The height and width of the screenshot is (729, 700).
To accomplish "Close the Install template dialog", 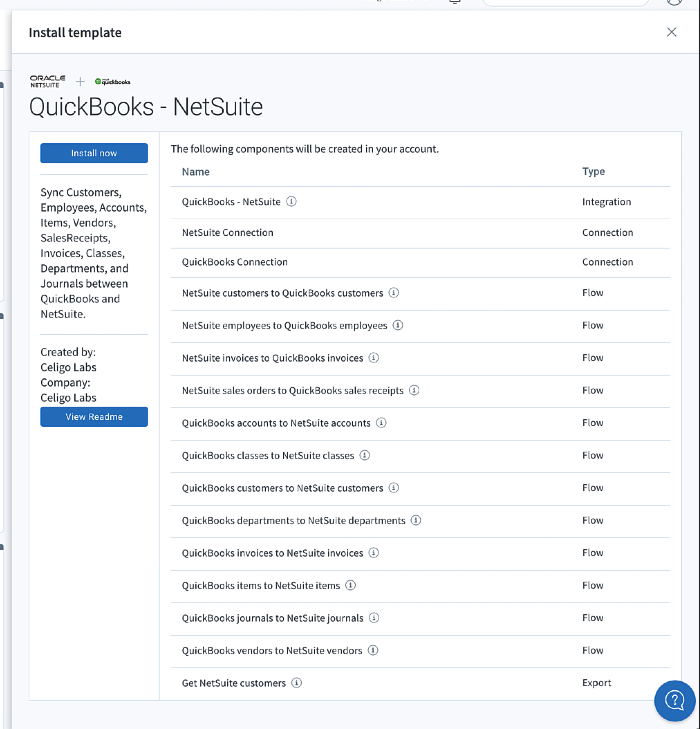I will [x=671, y=32].
